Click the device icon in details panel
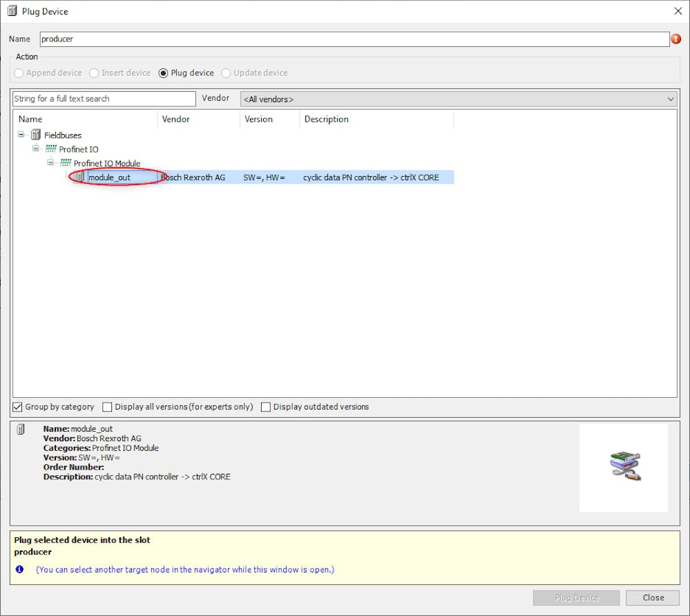This screenshot has width=690, height=616. click(21, 429)
